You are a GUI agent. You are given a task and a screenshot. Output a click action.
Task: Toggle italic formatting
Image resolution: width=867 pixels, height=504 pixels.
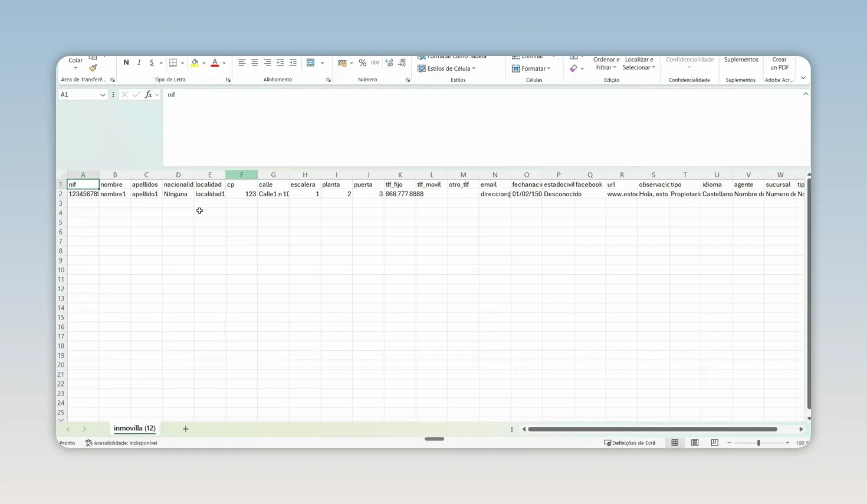[139, 62]
